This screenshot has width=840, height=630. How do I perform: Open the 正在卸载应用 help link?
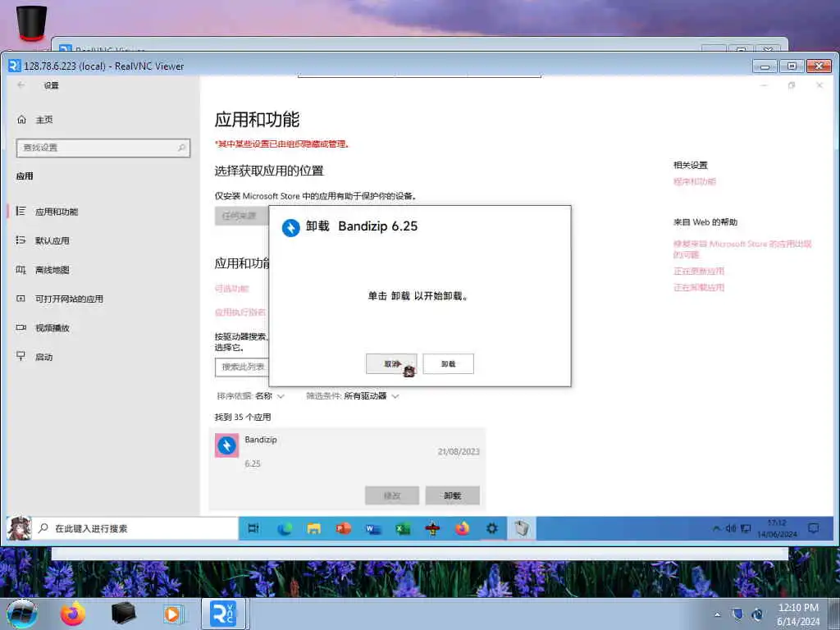click(x=699, y=288)
